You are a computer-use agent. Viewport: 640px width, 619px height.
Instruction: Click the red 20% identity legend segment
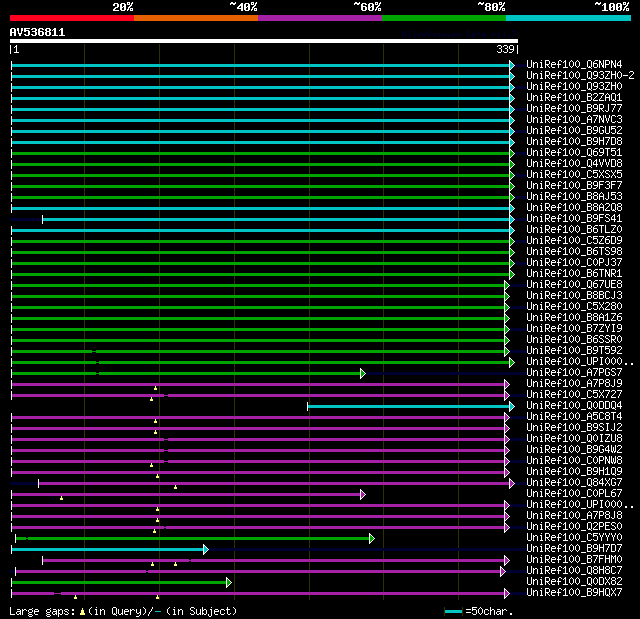click(72, 18)
